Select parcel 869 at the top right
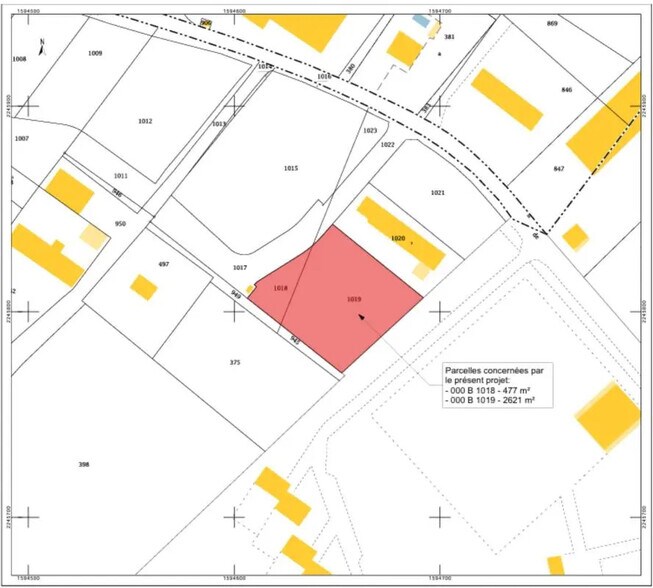Image resolution: width=653 pixels, height=588 pixels. tap(552, 22)
